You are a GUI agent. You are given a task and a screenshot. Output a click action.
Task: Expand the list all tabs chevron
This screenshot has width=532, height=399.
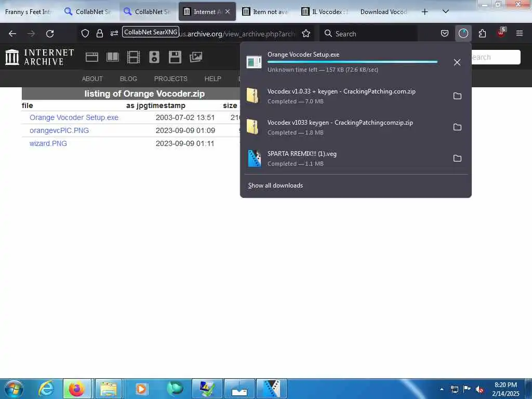tap(446, 11)
